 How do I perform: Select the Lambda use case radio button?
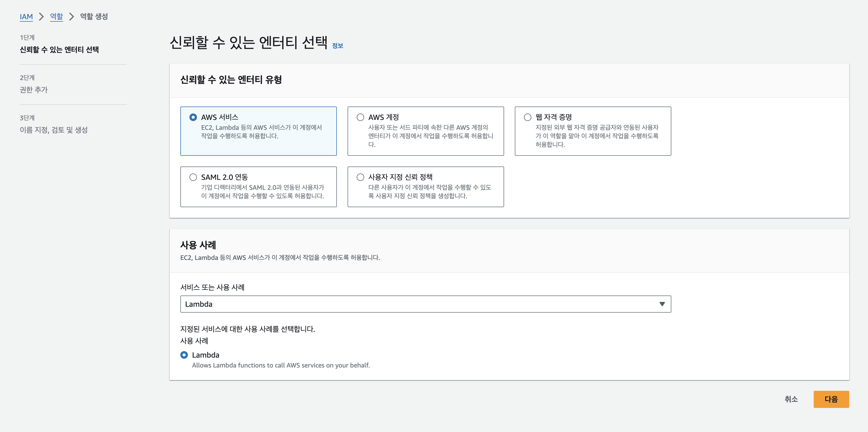coord(184,355)
